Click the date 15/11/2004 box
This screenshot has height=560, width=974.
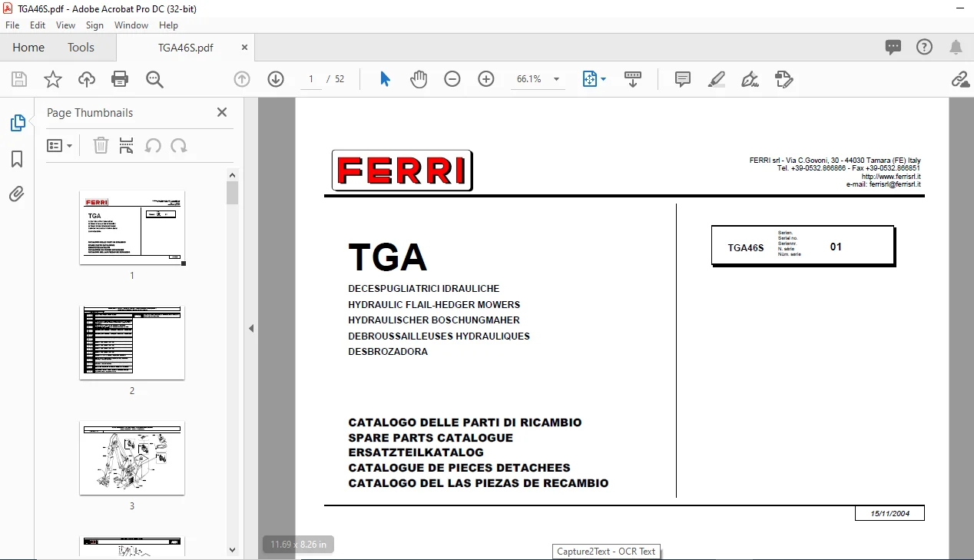coord(890,514)
